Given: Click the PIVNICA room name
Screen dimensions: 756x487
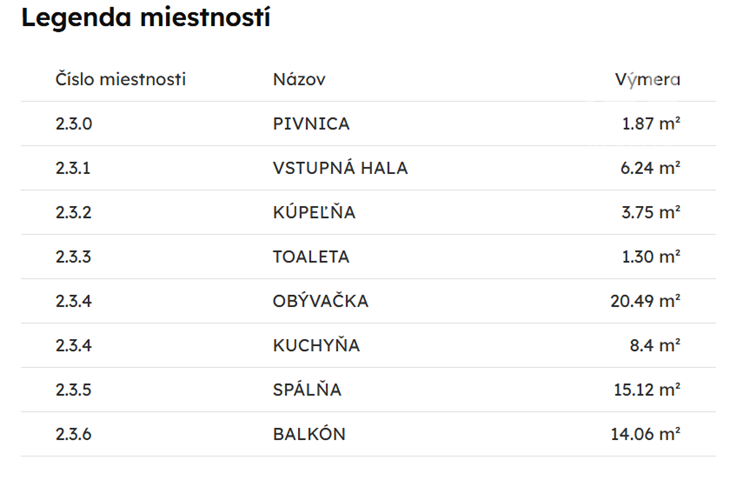Looking at the screenshot, I should point(311,124).
